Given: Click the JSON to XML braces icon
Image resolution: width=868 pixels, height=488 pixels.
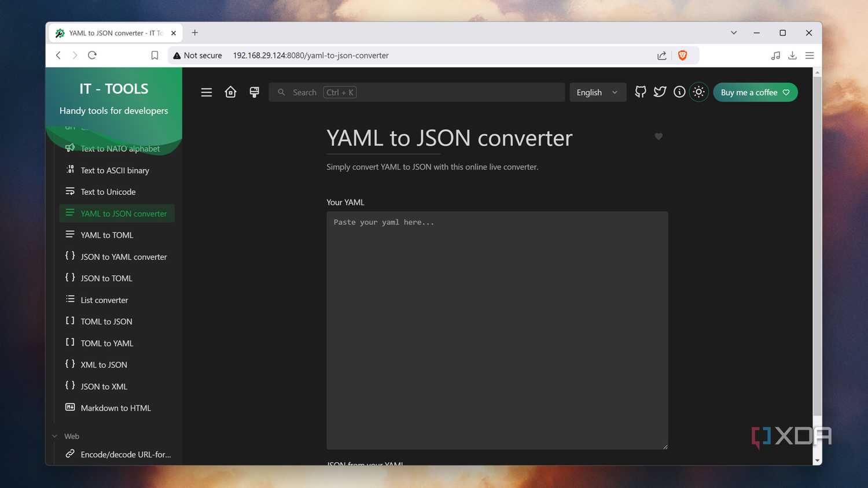Looking at the screenshot, I should [x=70, y=385].
